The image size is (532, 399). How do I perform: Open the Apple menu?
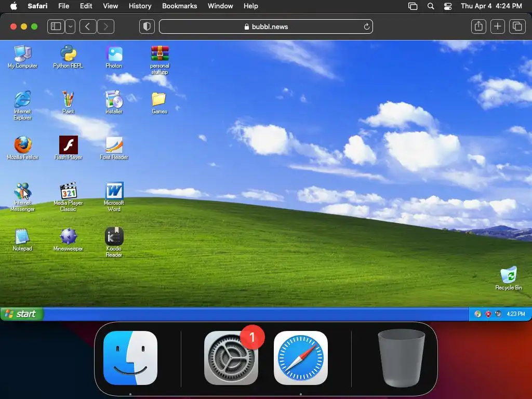point(14,6)
